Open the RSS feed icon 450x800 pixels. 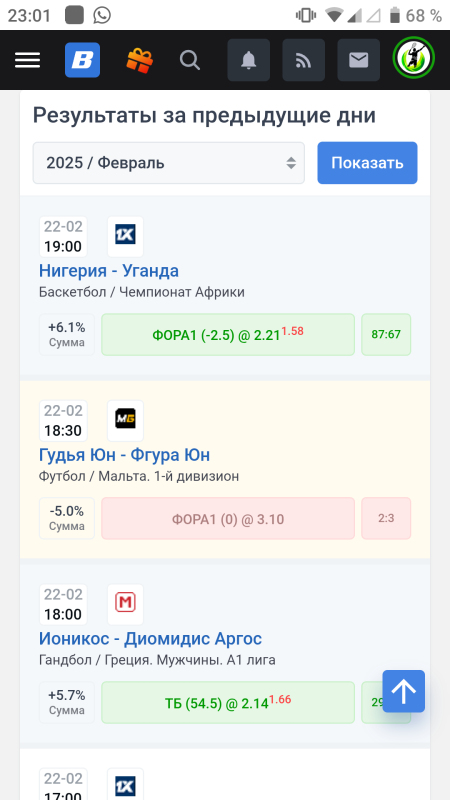[304, 60]
